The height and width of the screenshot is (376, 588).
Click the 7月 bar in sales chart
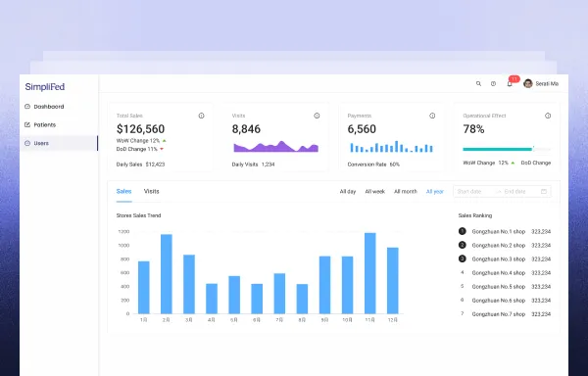pyautogui.click(x=279, y=294)
